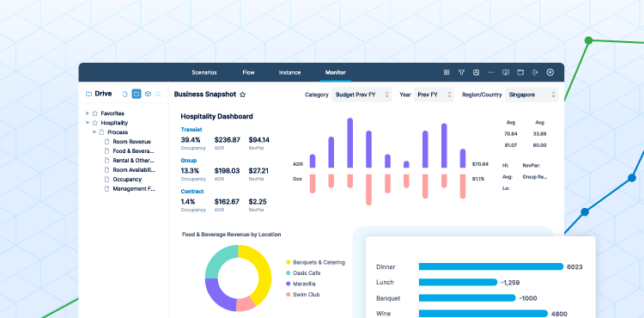The height and width of the screenshot is (318, 644).
Task: Open the three-dots more options menu
Action: [491, 72]
